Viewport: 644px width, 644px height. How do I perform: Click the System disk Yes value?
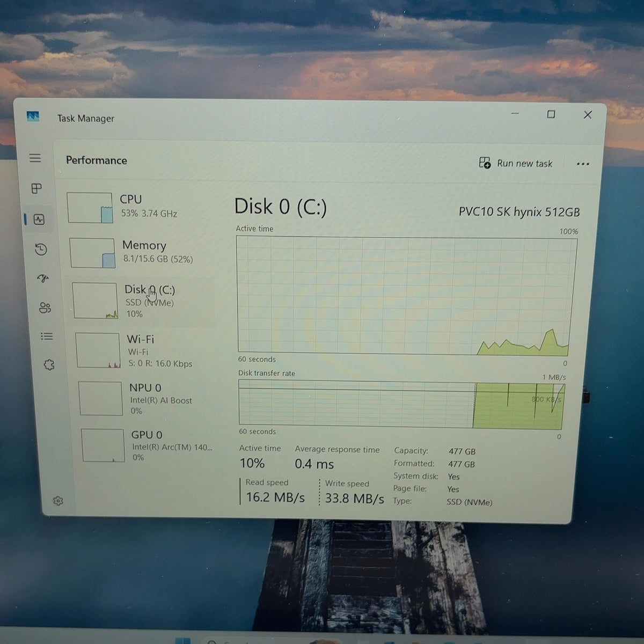(453, 477)
